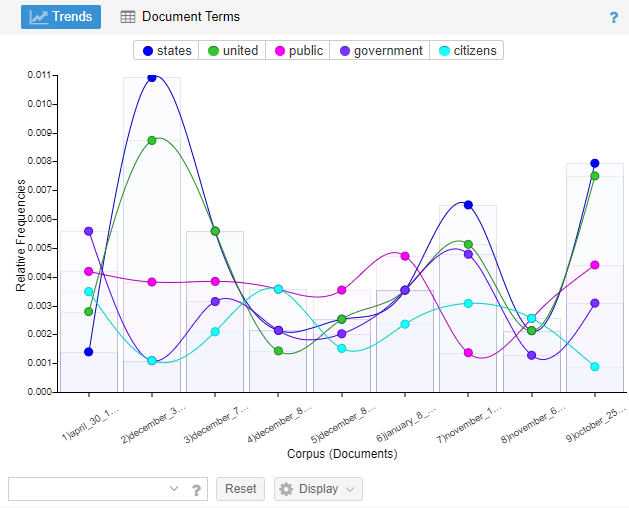Viewport: 629px width, 508px height.
Task: Click the table icon beside Document Terms
Action: (128, 17)
